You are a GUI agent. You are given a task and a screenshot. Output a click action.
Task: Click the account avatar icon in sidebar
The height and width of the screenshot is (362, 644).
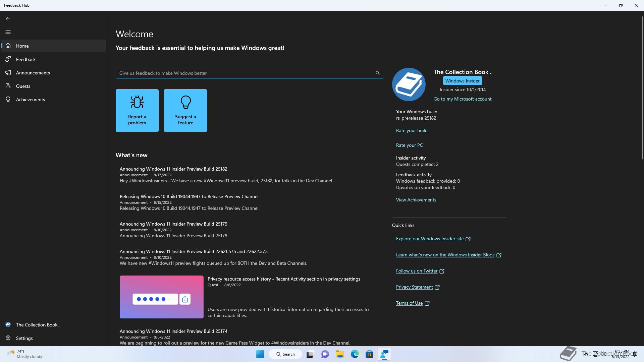8,324
